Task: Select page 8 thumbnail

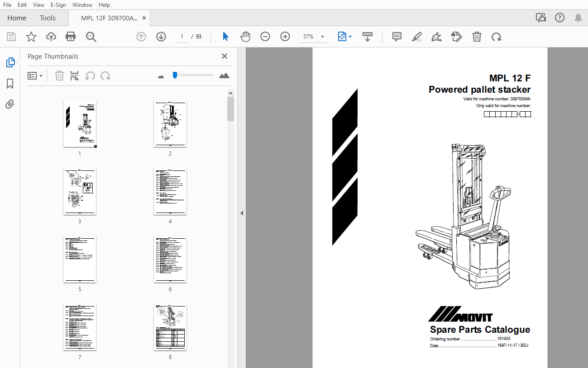Action: pos(170,327)
